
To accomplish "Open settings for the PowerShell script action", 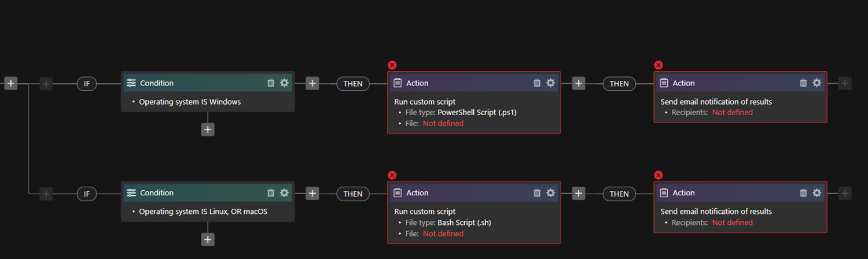I will (550, 83).
